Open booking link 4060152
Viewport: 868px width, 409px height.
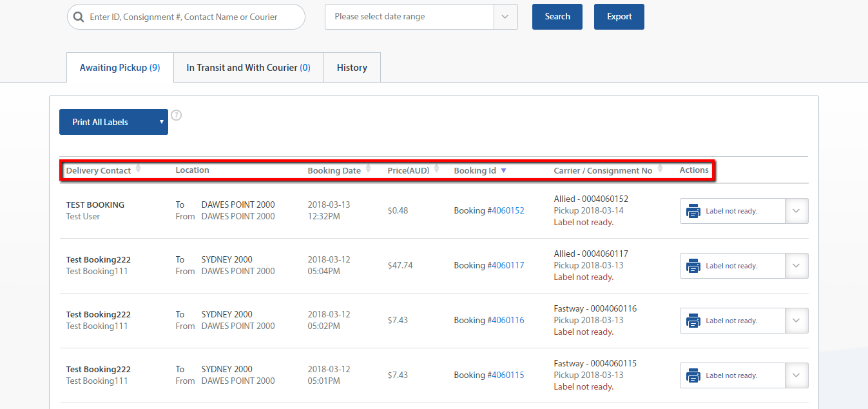coord(508,211)
